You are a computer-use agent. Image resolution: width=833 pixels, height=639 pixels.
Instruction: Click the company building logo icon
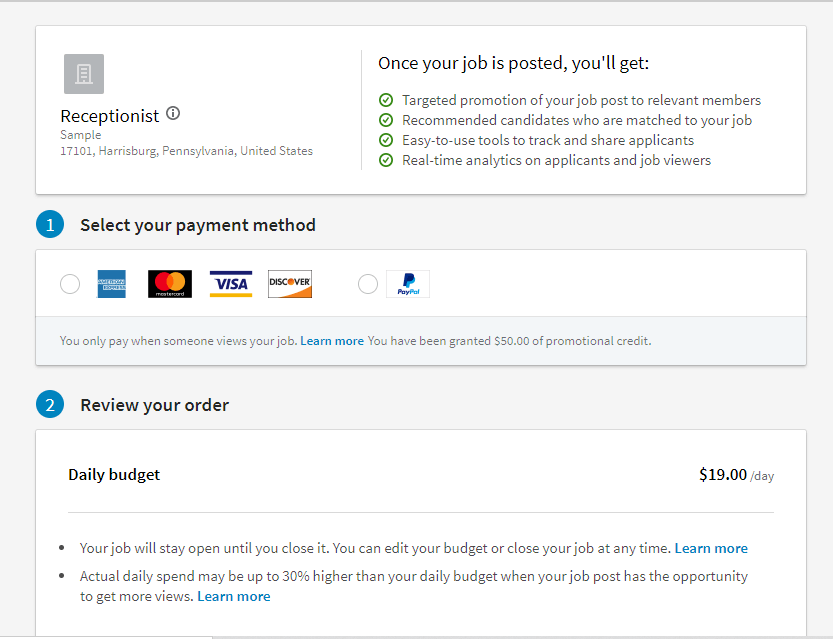click(x=84, y=74)
